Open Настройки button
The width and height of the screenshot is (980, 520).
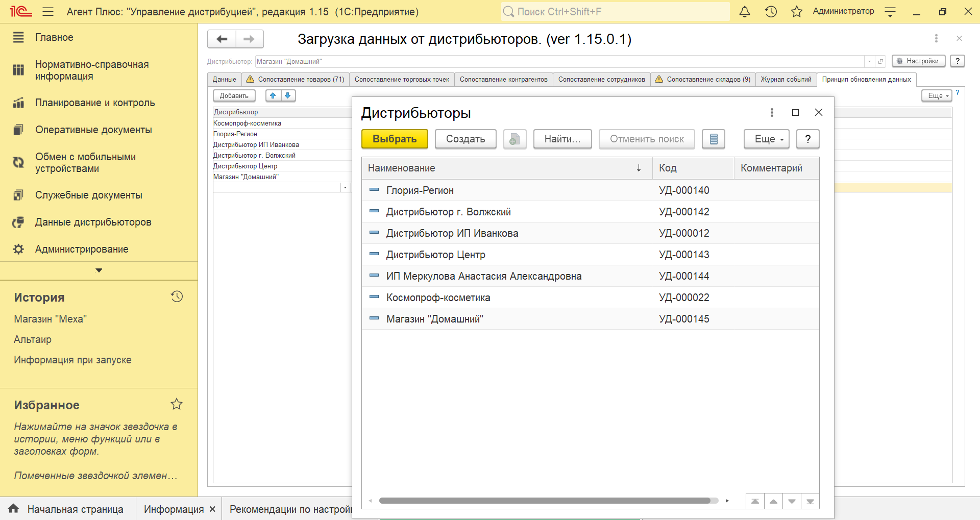pyautogui.click(x=918, y=61)
